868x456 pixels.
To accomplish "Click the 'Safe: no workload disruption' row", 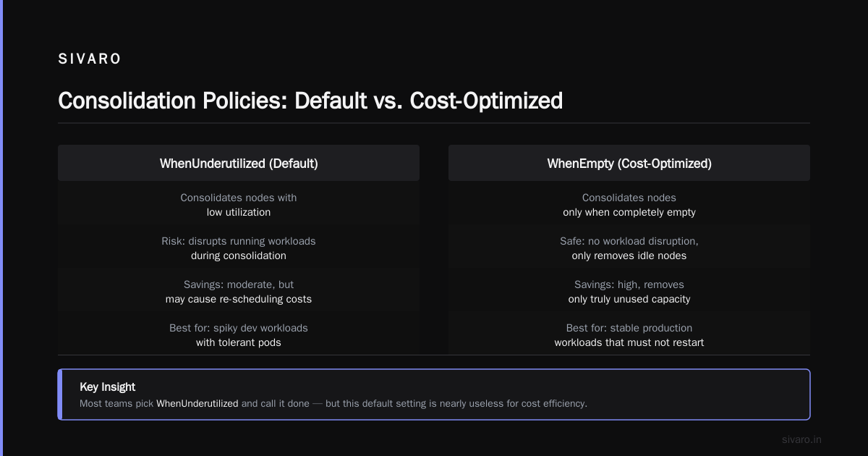I will pos(629,248).
